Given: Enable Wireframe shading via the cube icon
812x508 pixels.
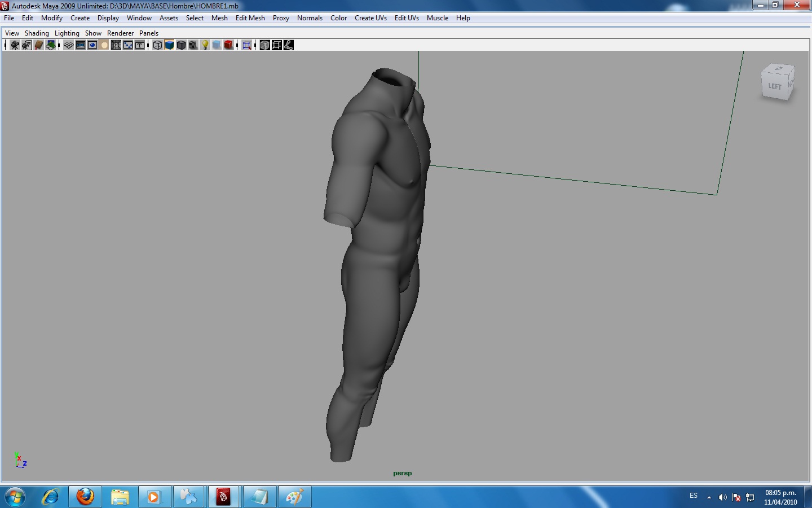Looking at the screenshot, I should pos(157,45).
